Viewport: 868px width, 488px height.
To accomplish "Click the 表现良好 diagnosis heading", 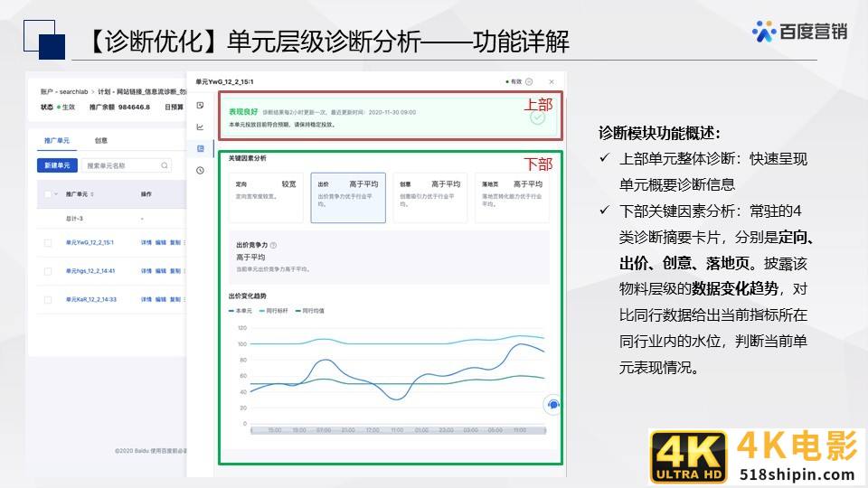I will 243,112.
